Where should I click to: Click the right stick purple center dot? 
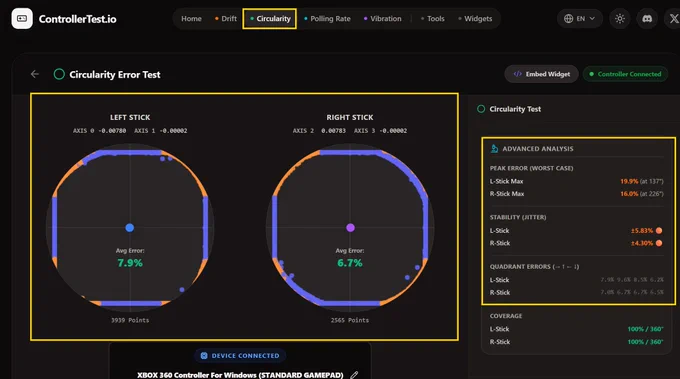click(x=350, y=228)
